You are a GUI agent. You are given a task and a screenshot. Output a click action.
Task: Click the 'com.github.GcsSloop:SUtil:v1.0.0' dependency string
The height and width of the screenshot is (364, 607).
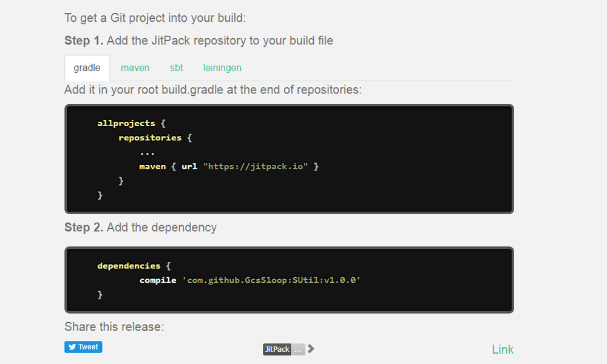coord(271,280)
